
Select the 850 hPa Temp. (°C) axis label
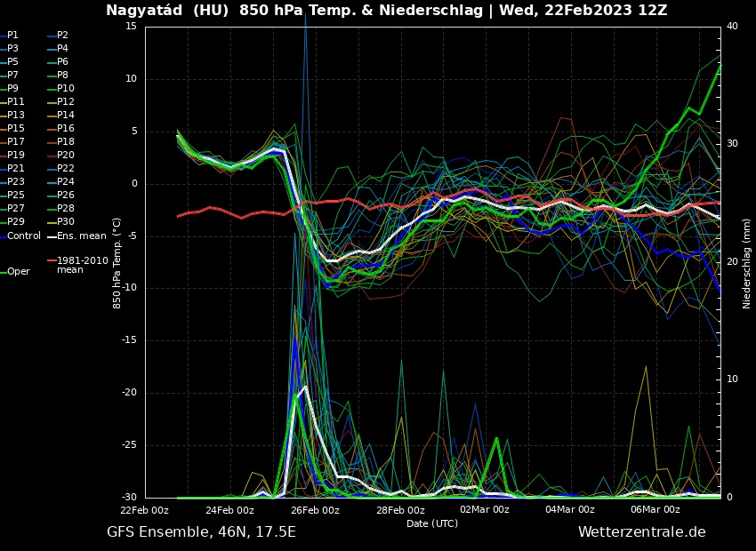tap(117, 263)
